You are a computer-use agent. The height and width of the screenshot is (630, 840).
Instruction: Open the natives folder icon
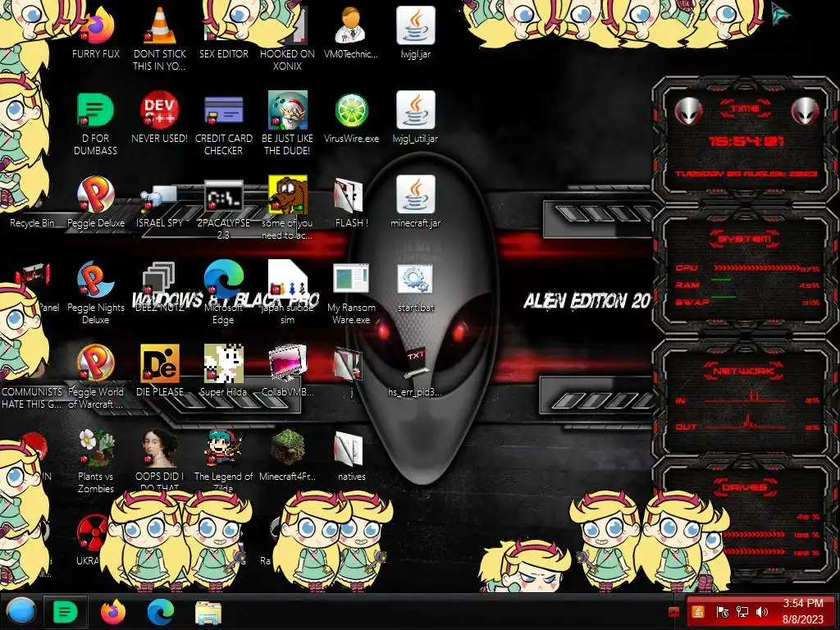349,449
